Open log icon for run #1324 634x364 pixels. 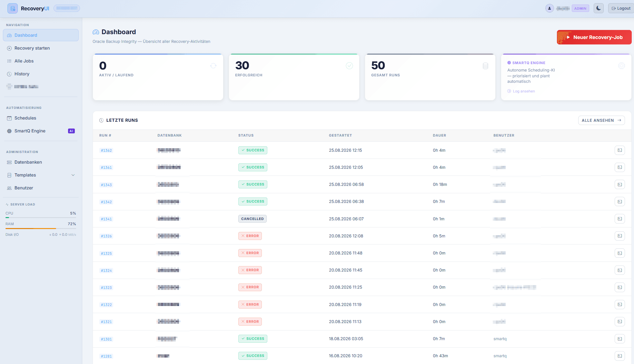point(619,270)
